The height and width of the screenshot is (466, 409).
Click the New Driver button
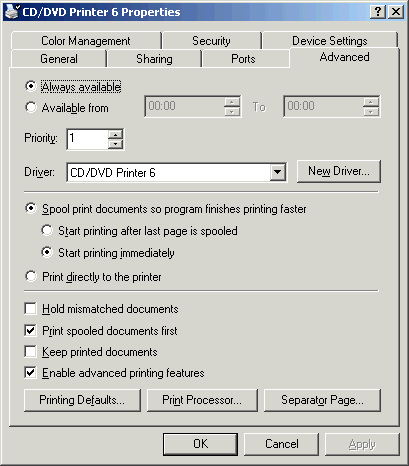[x=339, y=171]
